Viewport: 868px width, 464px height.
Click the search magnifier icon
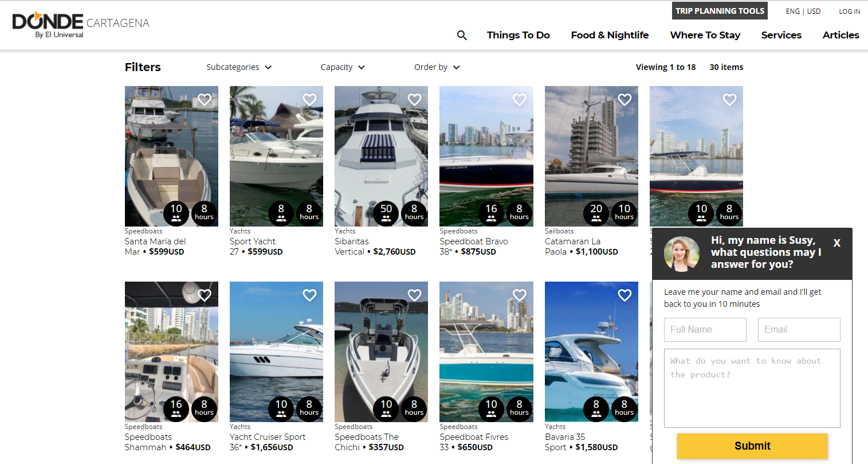click(x=462, y=36)
